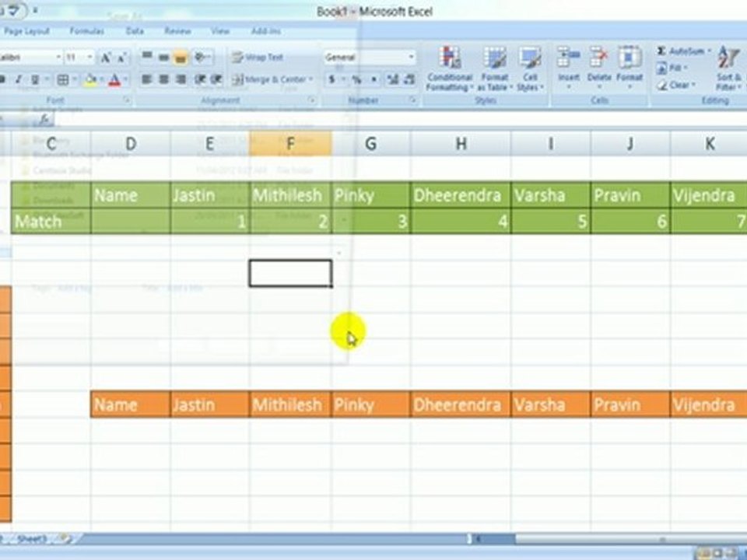Apply borders with the Borders icon

63,79
